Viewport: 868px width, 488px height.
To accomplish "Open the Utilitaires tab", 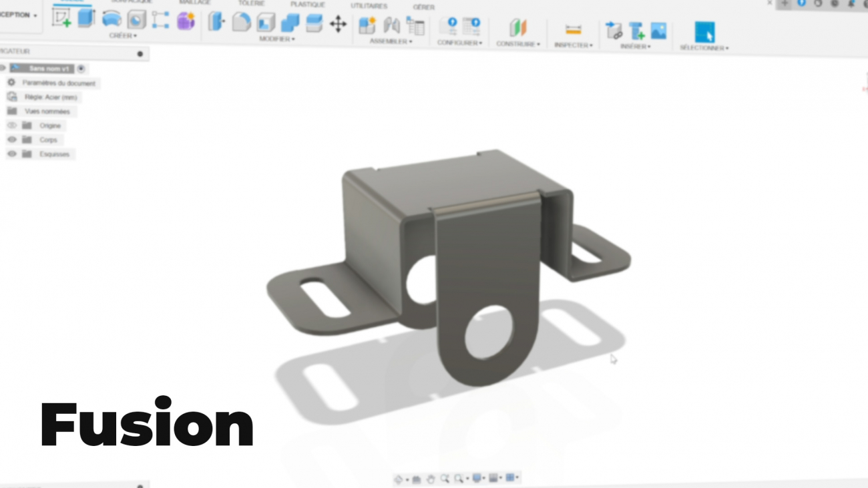I will (369, 6).
